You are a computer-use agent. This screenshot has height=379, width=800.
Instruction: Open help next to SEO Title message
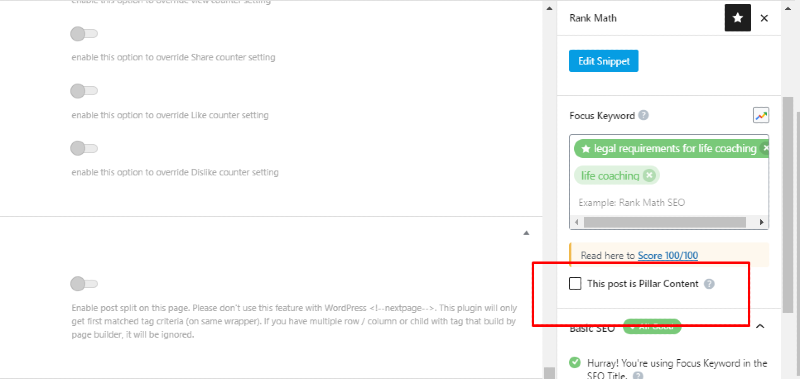click(637, 375)
